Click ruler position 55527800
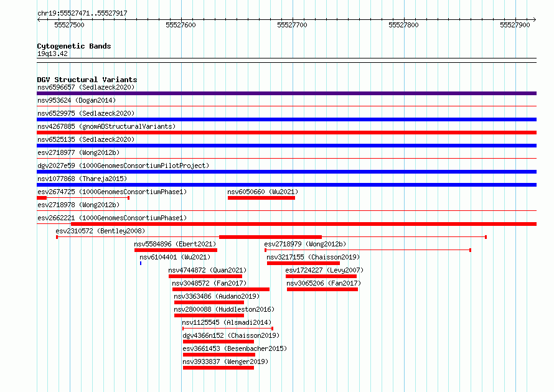 tap(403, 25)
